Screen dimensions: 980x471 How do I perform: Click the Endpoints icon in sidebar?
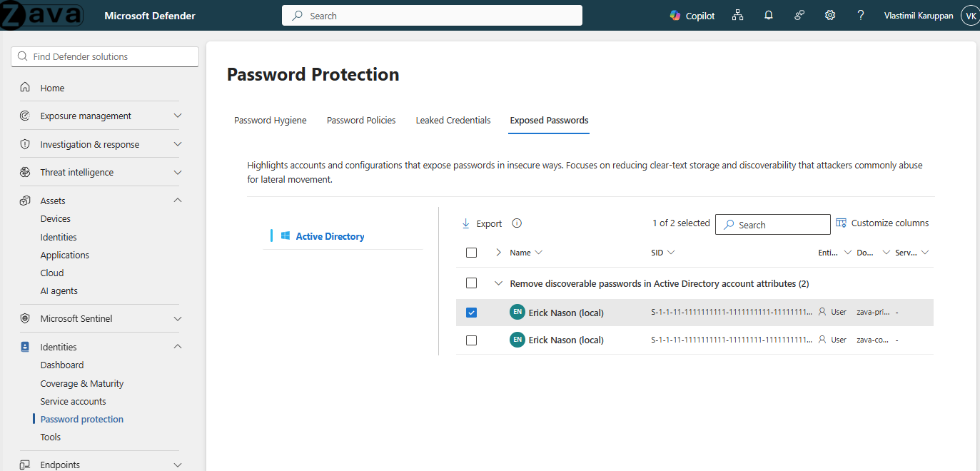pyautogui.click(x=25, y=465)
